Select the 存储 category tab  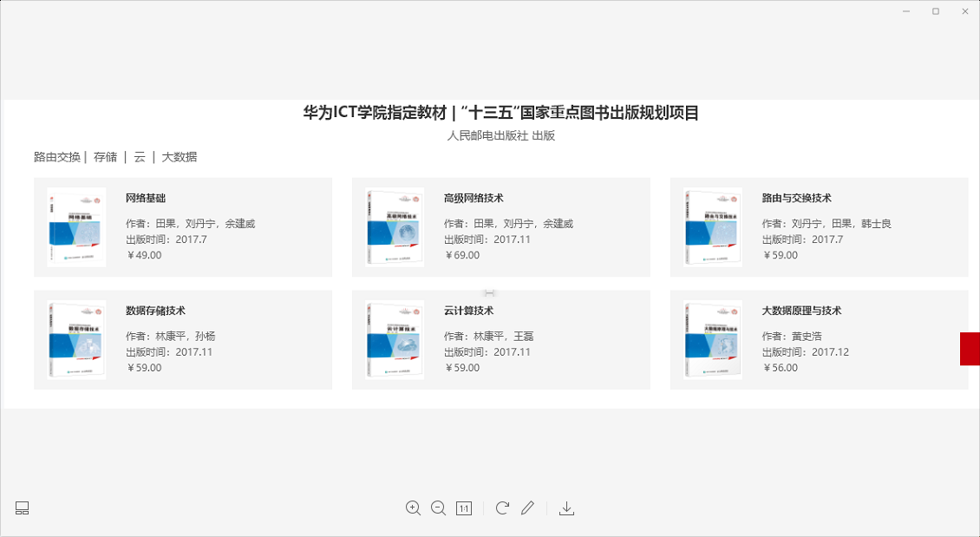(x=105, y=157)
